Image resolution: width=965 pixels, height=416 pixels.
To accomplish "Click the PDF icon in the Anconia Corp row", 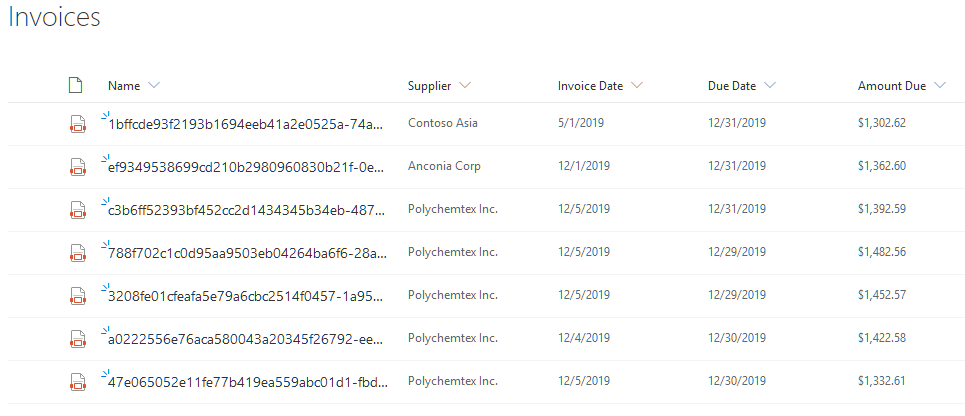I will 76,167.
